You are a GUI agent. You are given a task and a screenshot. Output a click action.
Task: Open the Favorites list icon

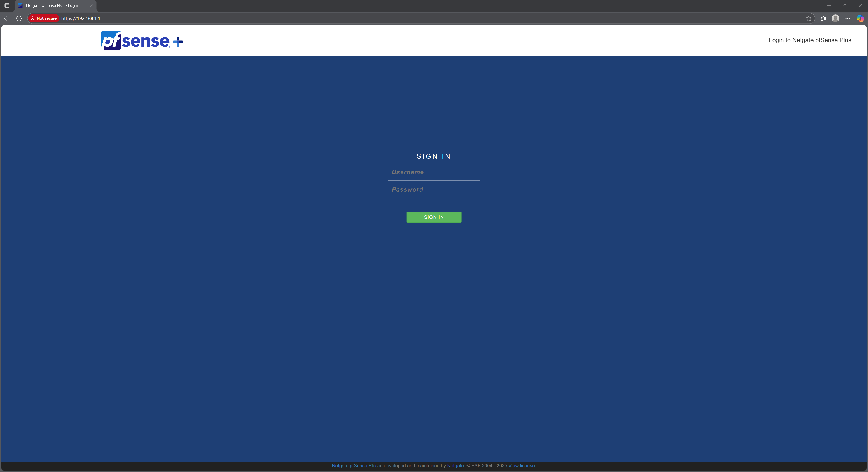(x=823, y=18)
